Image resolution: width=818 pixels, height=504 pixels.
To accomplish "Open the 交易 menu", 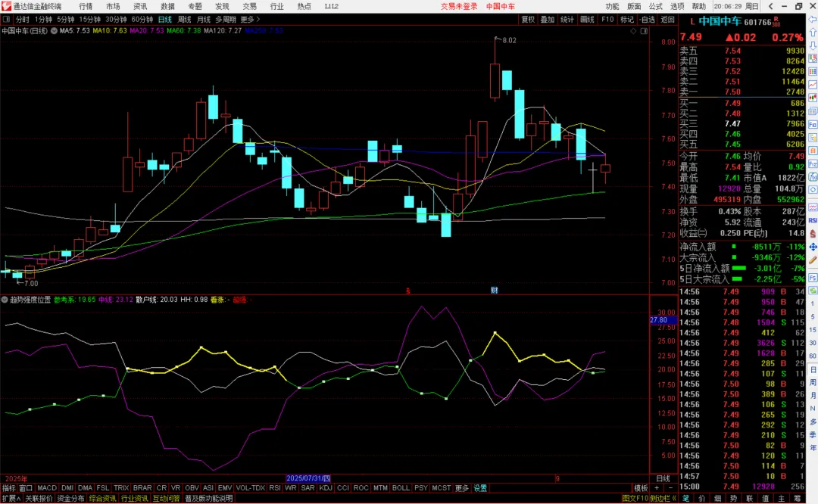I will tap(249, 6).
